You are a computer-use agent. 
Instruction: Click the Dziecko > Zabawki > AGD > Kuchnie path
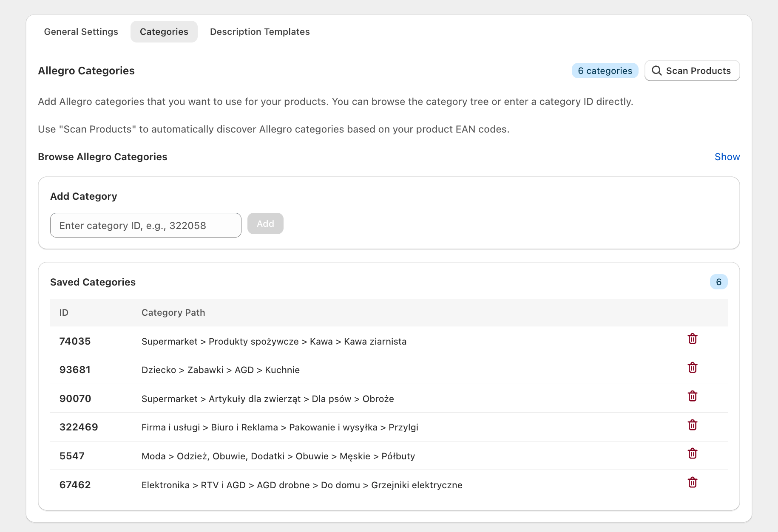(221, 370)
